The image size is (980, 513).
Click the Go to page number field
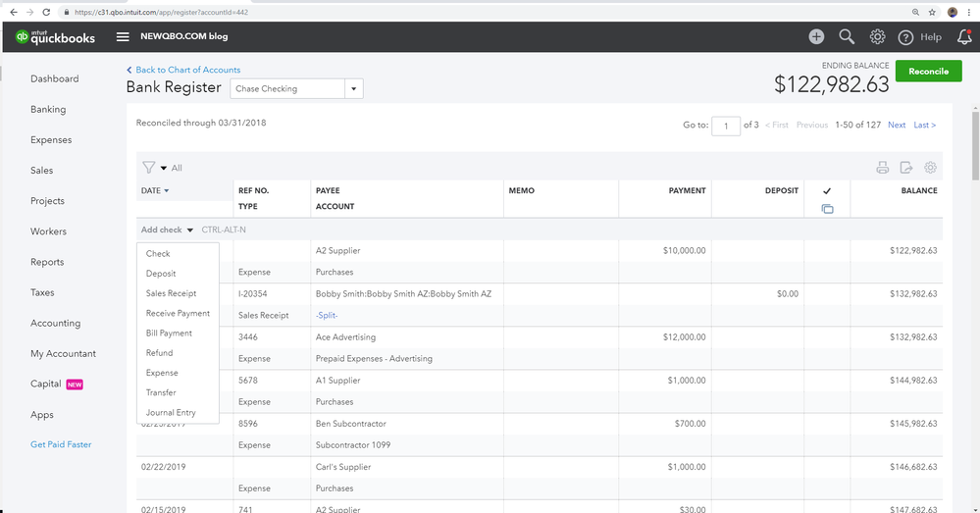click(x=726, y=126)
